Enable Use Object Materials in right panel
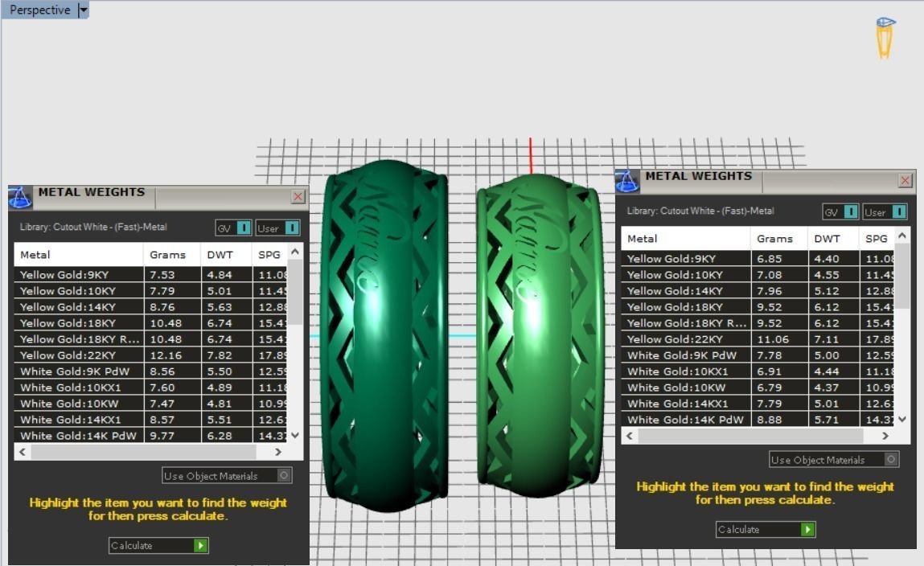Viewport: 924px width, 566px height. (x=834, y=459)
